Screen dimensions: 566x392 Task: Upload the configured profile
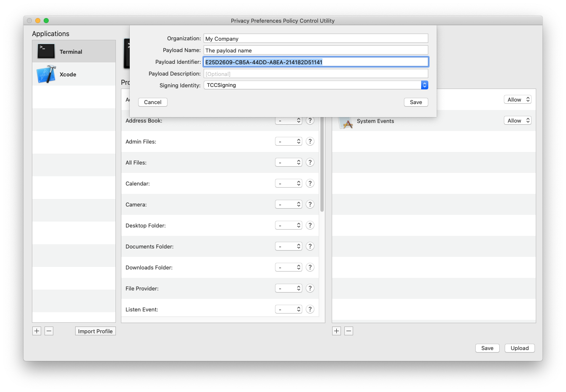tap(519, 348)
